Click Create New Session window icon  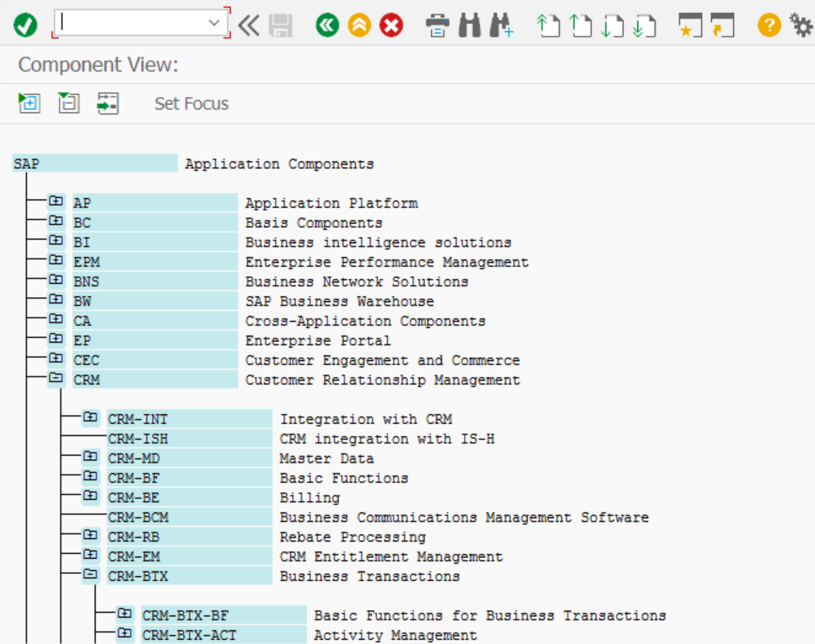[691, 25]
